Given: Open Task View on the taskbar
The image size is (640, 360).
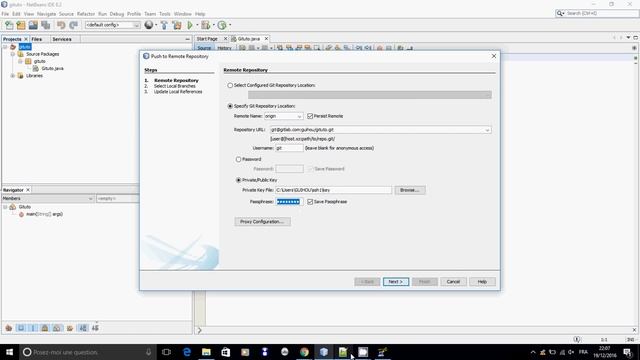Looking at the screenshot, I should [166, 352].
